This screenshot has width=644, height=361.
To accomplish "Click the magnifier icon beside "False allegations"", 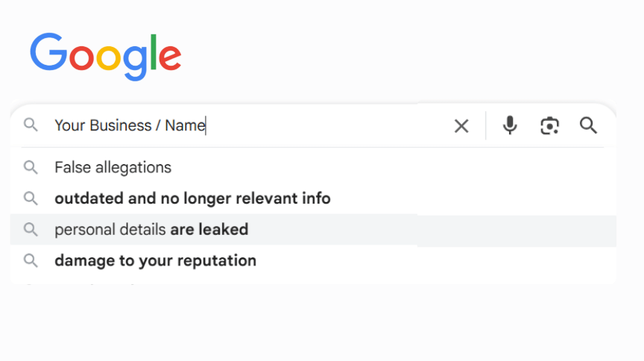I will [x=31, y=167].
